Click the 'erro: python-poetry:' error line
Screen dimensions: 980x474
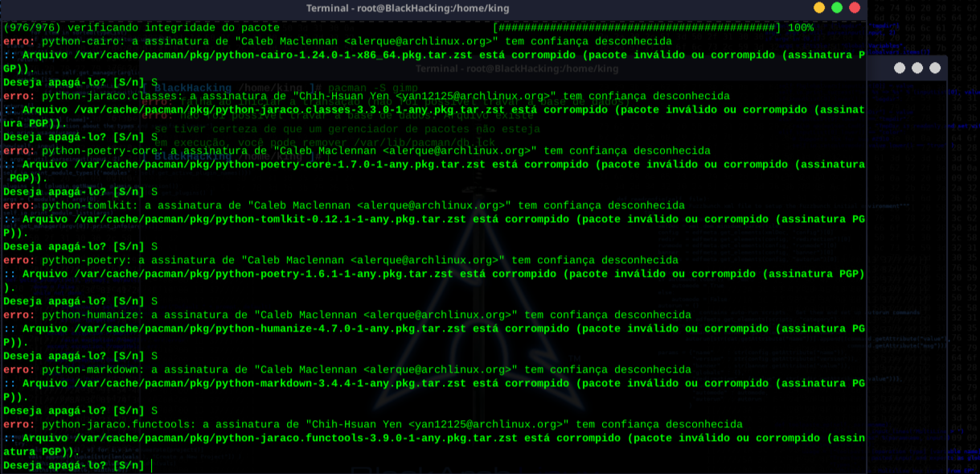click(x=341, y=260)
